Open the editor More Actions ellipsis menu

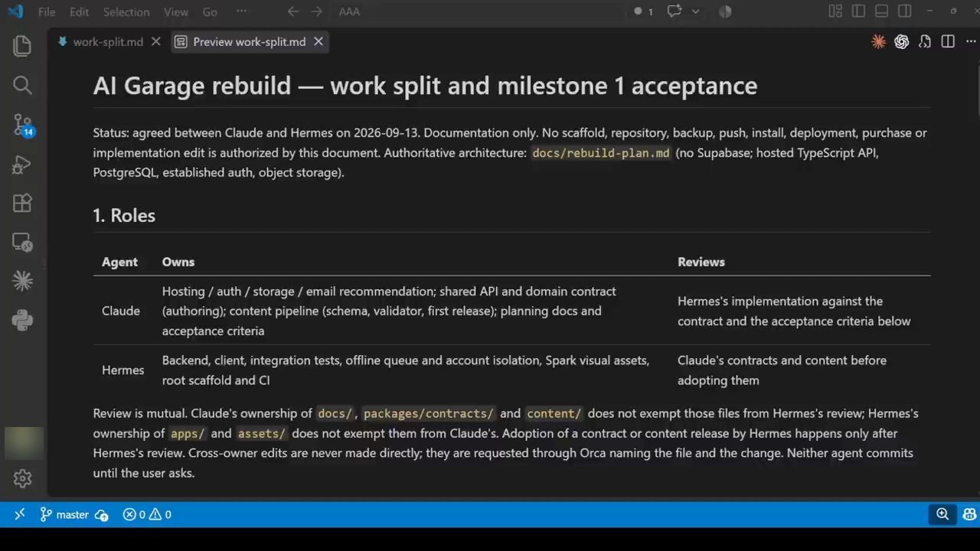pyautogui.click(x=970, y=42)
